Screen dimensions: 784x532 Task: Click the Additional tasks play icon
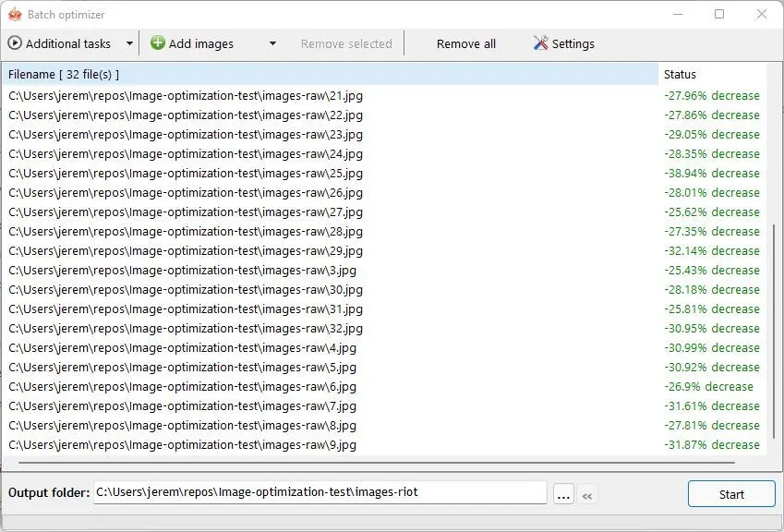pyautogui.click(x=15, y=43)
